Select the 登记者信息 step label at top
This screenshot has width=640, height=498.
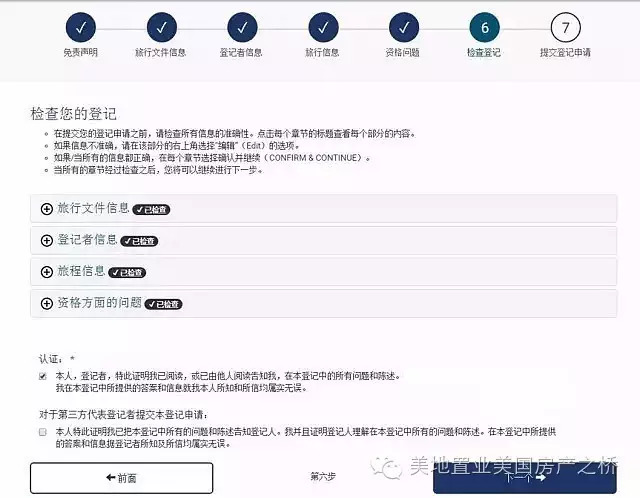tap(241, 52)
